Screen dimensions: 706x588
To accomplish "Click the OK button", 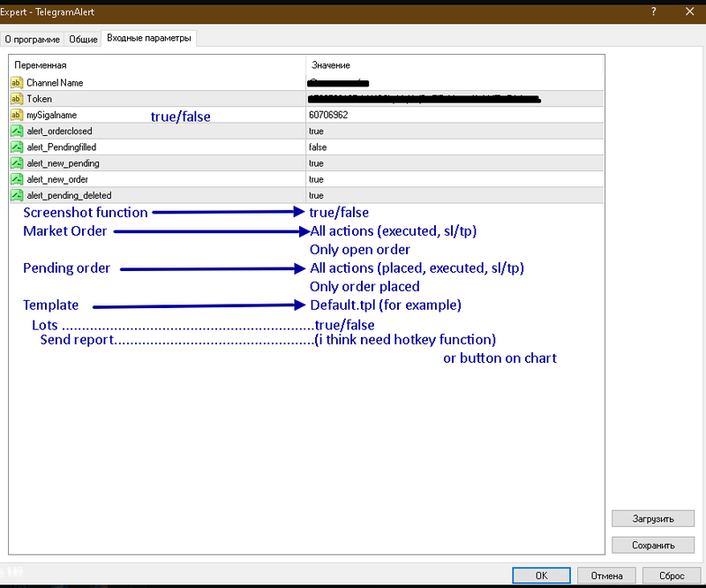I will coord(541,576).
